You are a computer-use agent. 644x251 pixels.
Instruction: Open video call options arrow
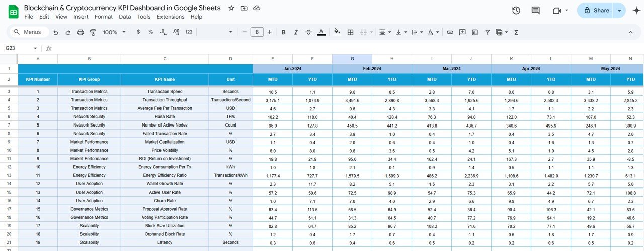click(567, 11)
